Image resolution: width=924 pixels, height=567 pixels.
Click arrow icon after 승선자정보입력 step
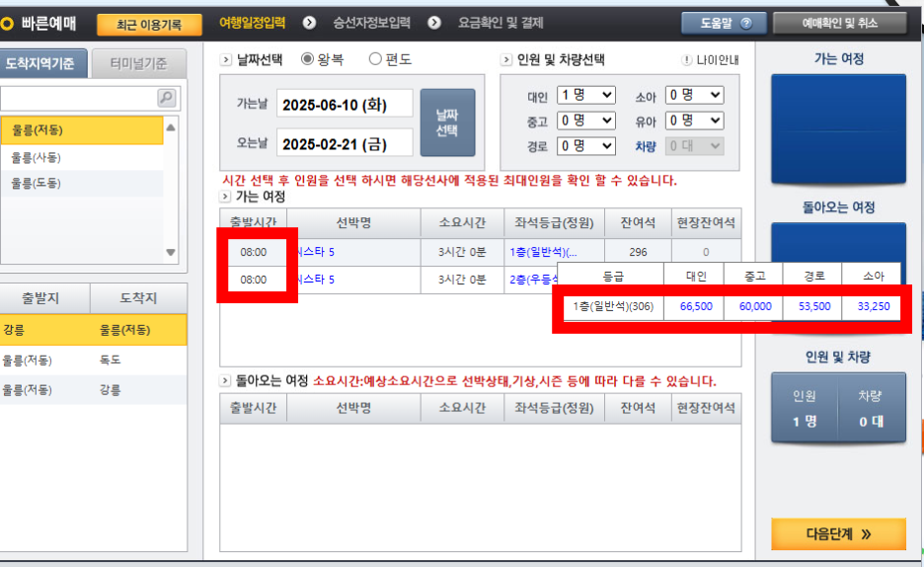pos(434,23)
